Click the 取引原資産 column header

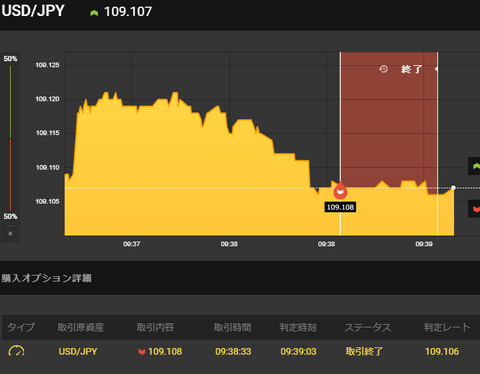pyautogui.click(x=80, y=327)
